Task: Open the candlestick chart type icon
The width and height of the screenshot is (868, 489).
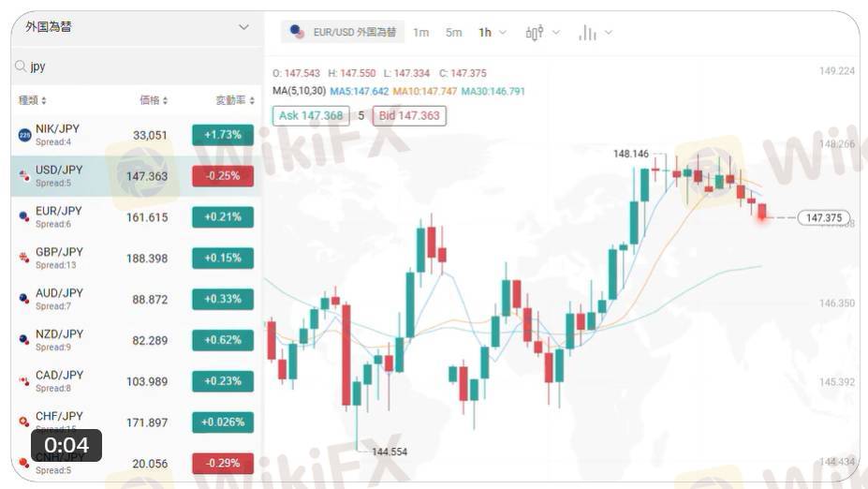Action: coord(535,33)
